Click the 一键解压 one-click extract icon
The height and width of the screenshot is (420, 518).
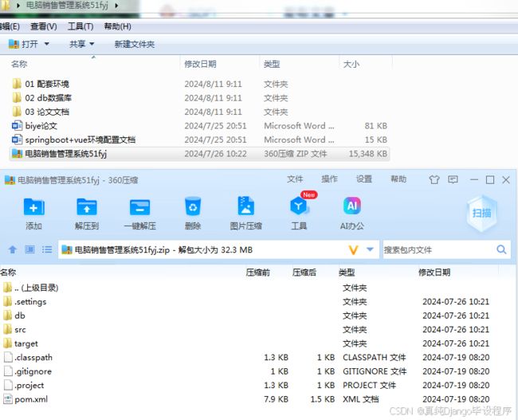tap(139, 207)
